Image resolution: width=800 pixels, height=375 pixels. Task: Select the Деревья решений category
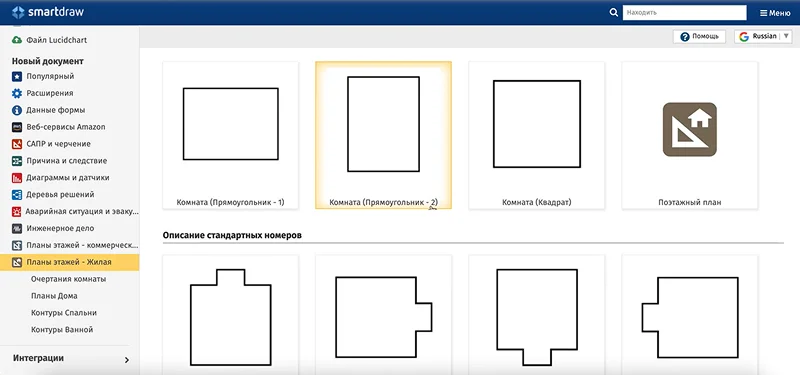tap(60, 195)
